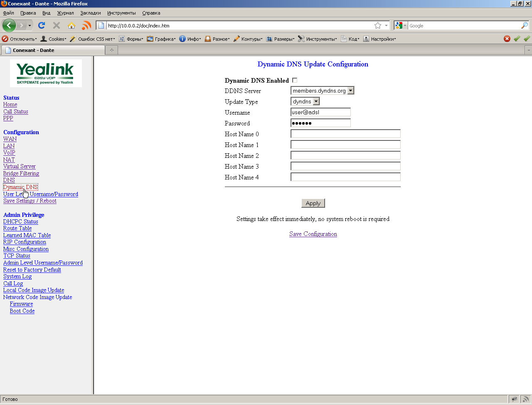The height and width of the screenshot is (405, 532).
Task: Open the WAN configuration link
Action: pyautogui.click(x=10, y=139)
